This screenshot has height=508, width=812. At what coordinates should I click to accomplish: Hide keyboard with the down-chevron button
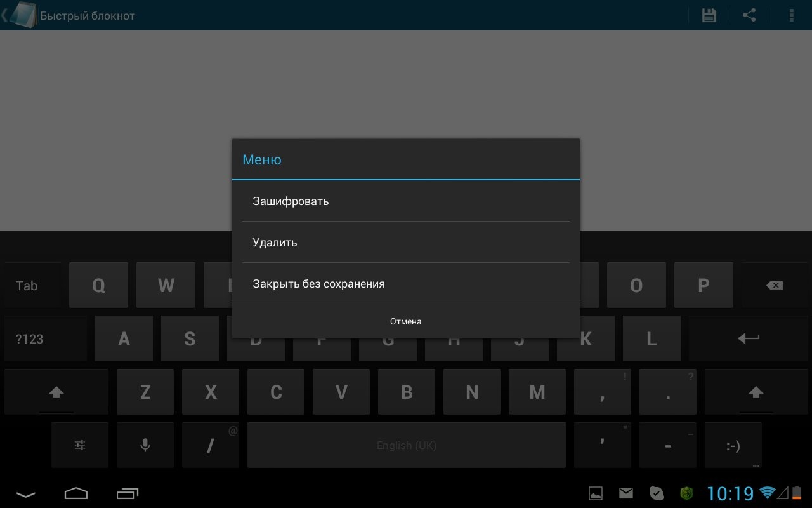pyautogui.click(x=26, y=493)
